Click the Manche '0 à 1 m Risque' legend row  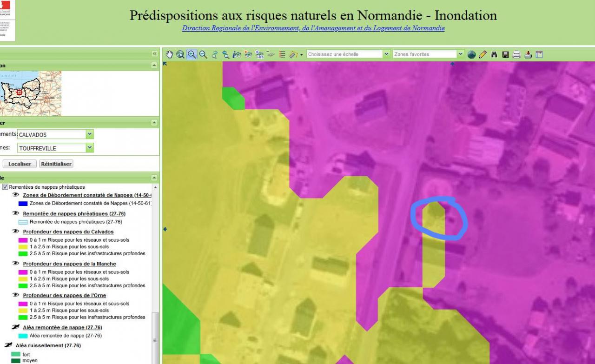[x=74, y=272]
